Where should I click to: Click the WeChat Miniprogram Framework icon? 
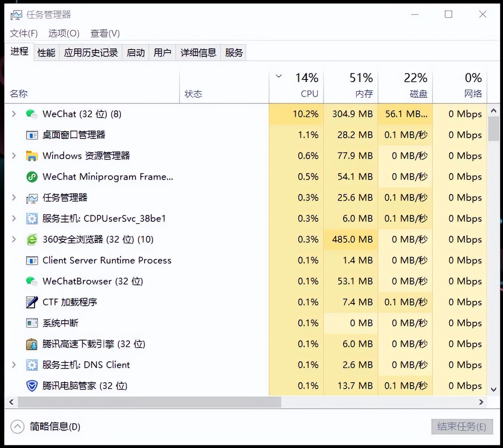[31, 177]
